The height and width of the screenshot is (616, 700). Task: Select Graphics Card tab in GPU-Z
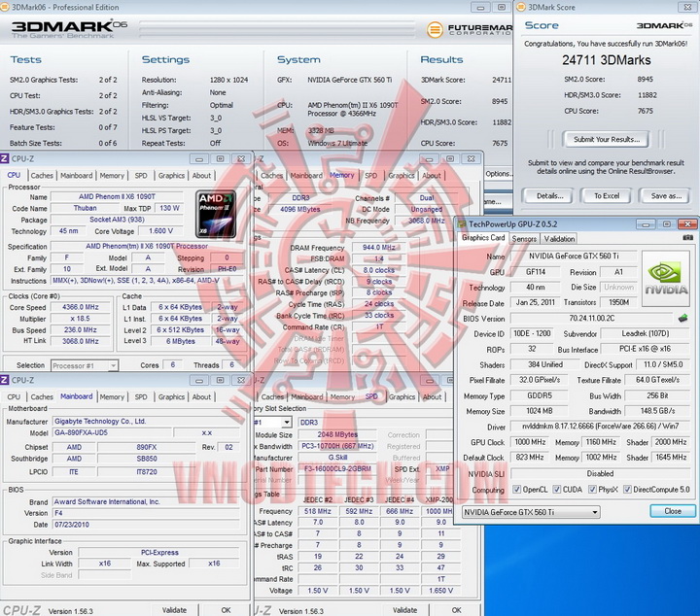coord(483,238)
